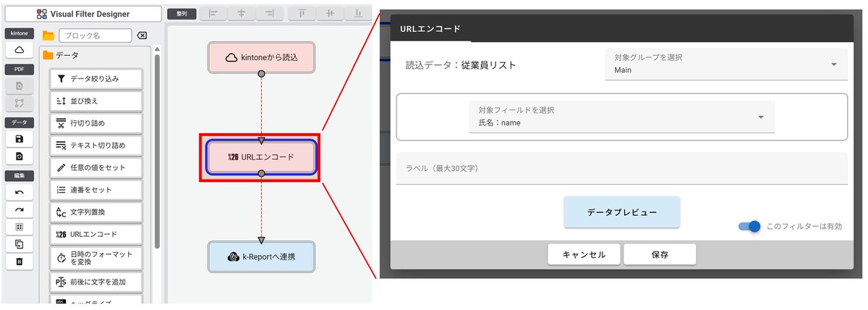Select the k-Reportへ連携 node on canvas
The height and width of the screenshot is (310, 868).
[x=261, y=256]
